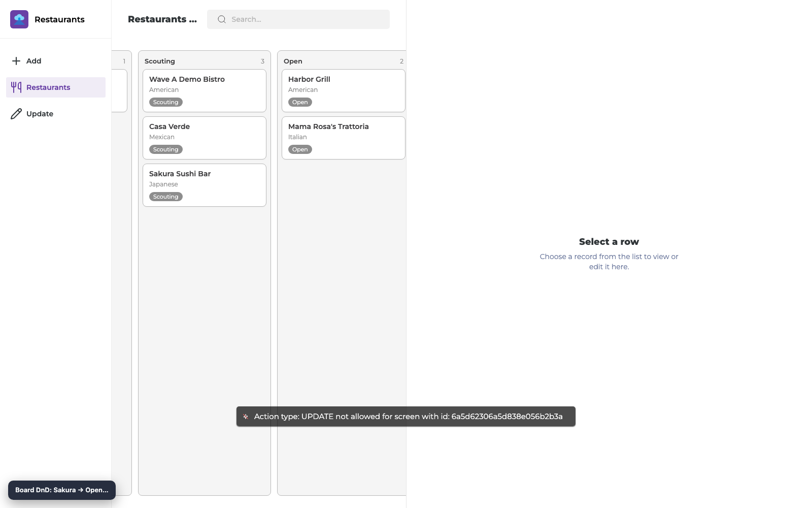Click the plus icon beside Add
Image resolution: width=812 pixels, height=508 pixels.
point(16,61)
